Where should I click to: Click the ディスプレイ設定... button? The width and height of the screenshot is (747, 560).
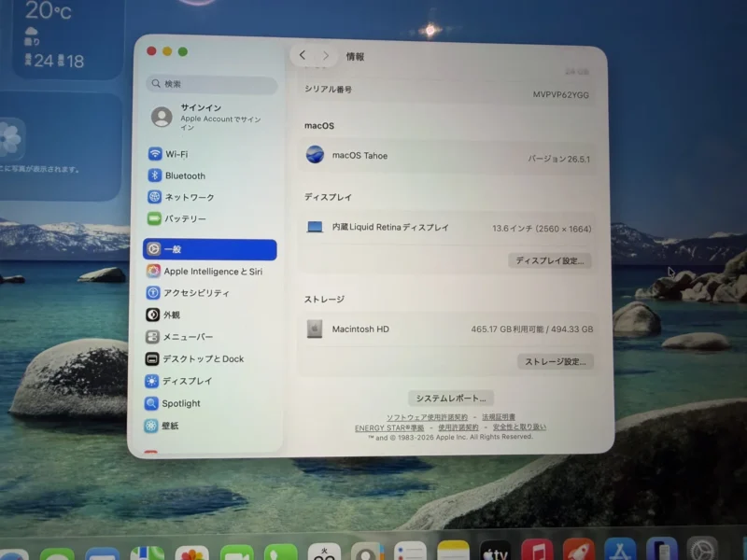[x=549, y=261]
